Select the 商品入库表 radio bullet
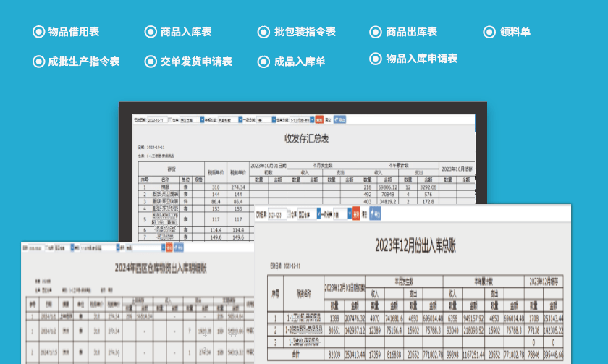Screen dimensions: 608x364 coord(151,32)
